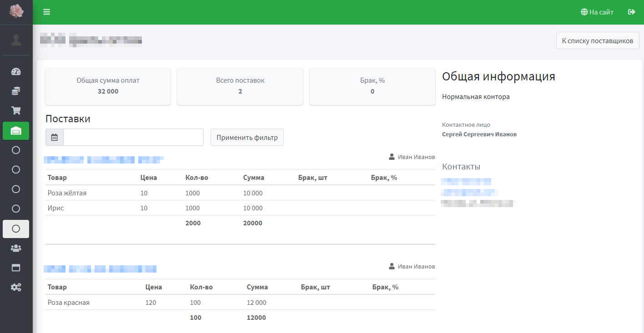Open the window layout sidebar icon
Viewport: 644px width, 333px height.
[x=16, y=268]
